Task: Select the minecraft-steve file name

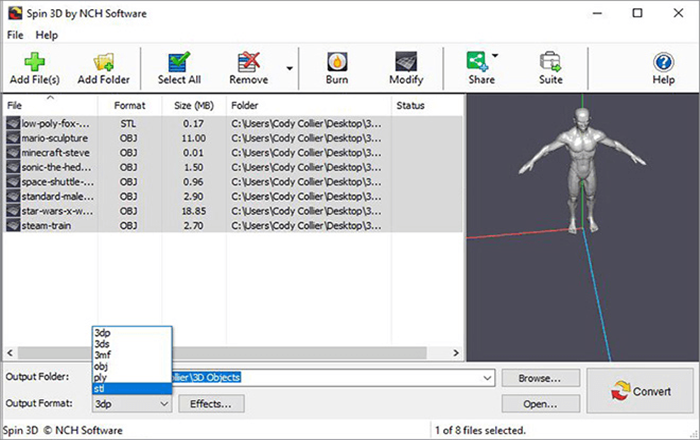Action: coord(55,153)
